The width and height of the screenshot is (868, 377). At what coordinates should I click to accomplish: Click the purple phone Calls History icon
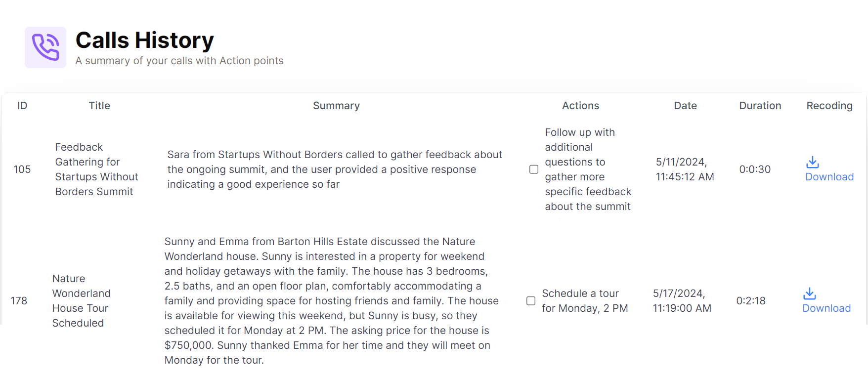45,47
